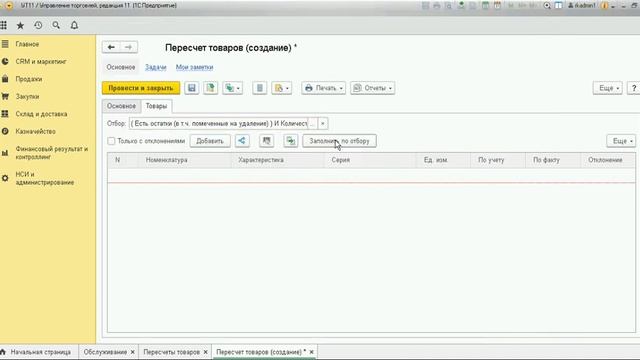
Task: Click the title bar calculator icon
Action: pos(485,6)
